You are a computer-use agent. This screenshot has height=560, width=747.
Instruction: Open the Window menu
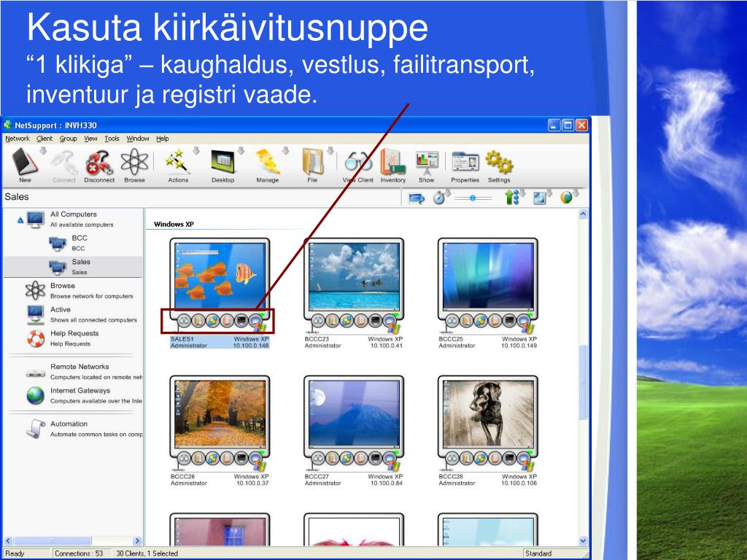tap(138, 139)
